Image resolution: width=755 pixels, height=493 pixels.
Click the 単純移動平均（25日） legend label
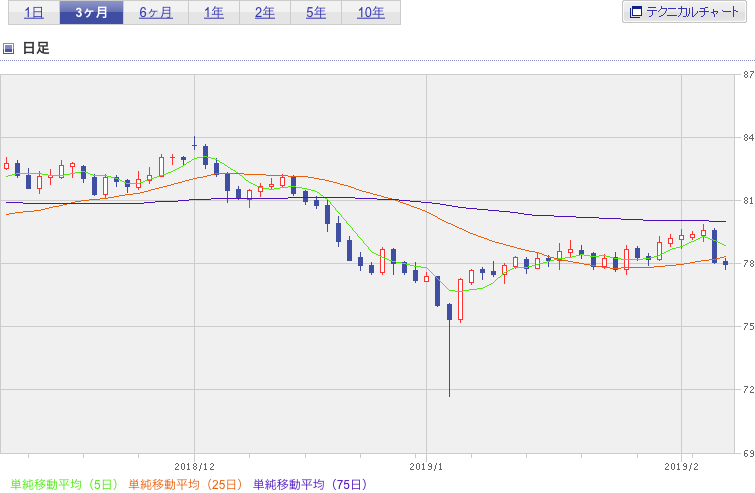tap(185, 484)
